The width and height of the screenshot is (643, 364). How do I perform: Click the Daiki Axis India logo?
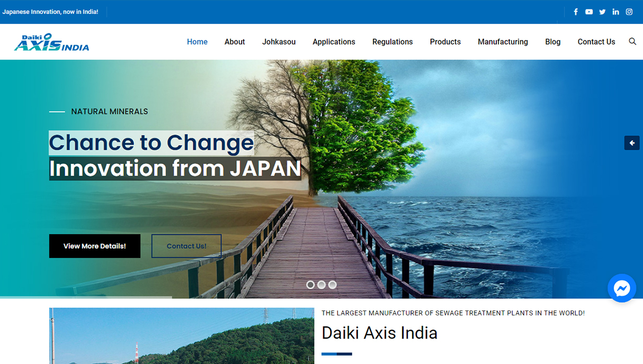coord(51,42)
